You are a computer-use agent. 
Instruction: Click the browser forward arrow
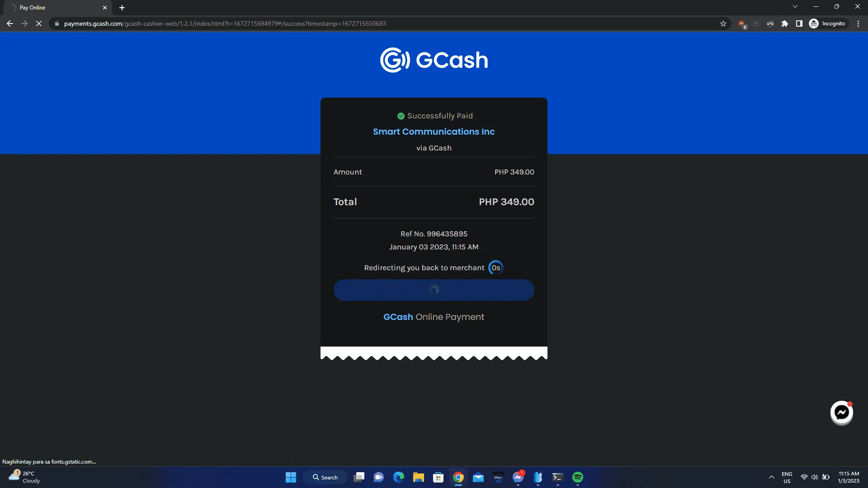coord(24,23)
